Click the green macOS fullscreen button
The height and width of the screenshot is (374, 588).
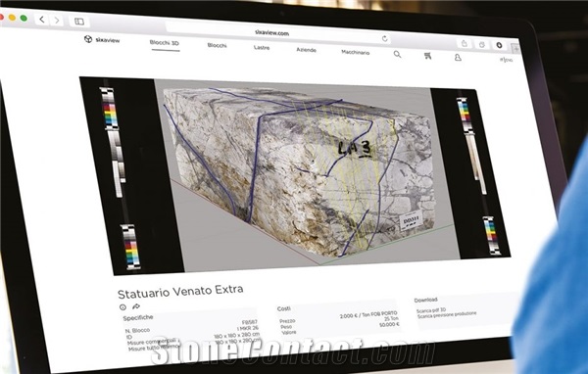[x=24, y=18]
